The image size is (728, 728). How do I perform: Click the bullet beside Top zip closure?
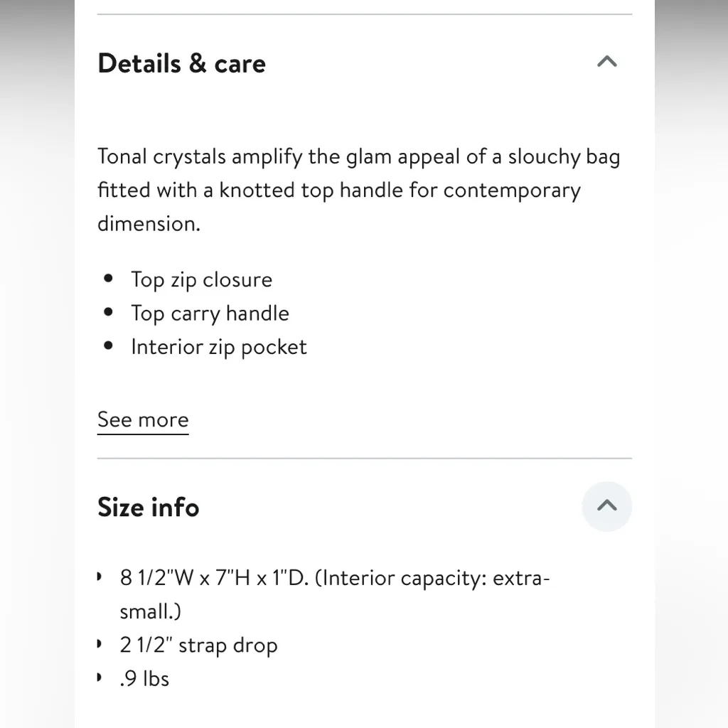click(x=108, y=279)
